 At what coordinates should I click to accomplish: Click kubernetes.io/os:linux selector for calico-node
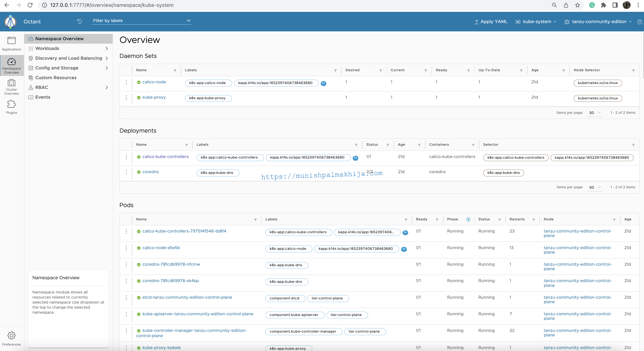coord(598,83)
